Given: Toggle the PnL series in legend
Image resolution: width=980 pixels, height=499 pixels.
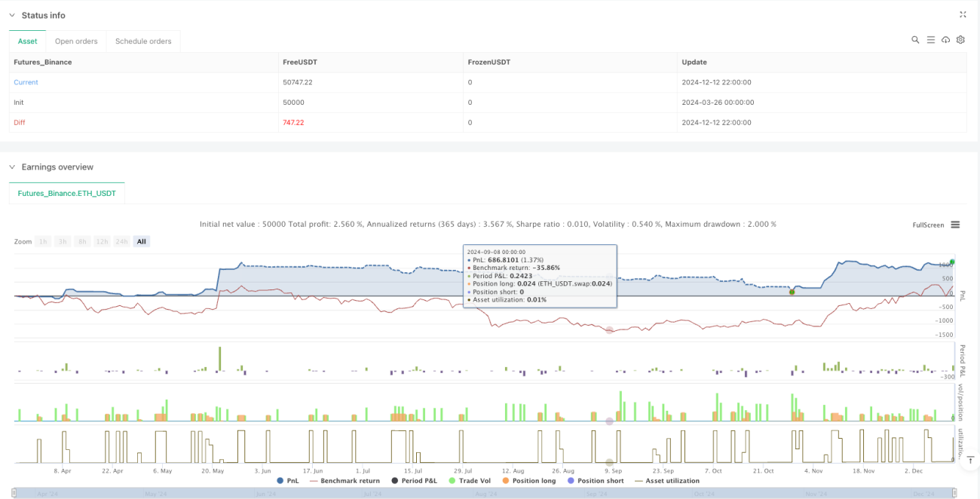Looking at the screenshot, I should pos(287,480).
